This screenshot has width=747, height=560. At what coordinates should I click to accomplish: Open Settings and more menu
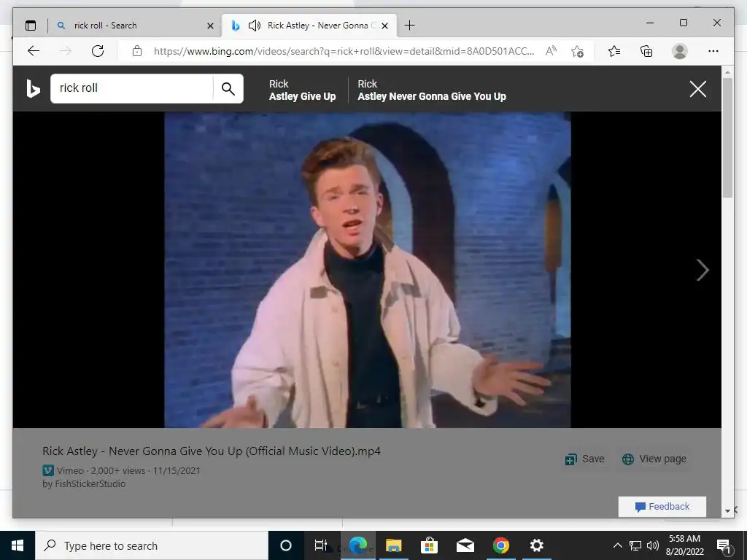(x=713, y=51)
